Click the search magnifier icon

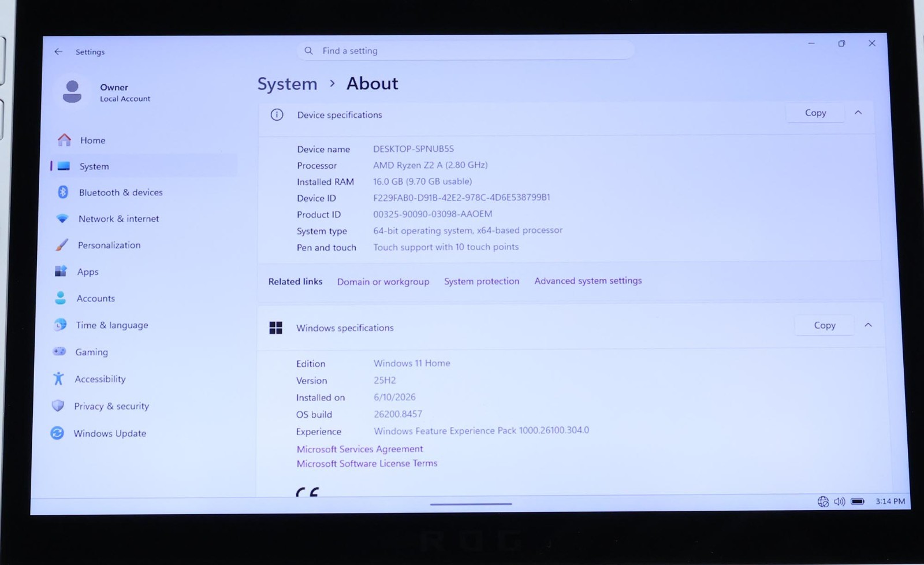[x=309, y=51]
